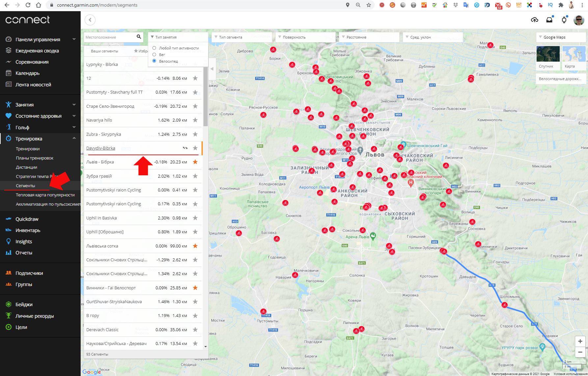Go to Личные рекорды menu item
Viewport: 588px width, 376px height.
(x=35, y=316)
